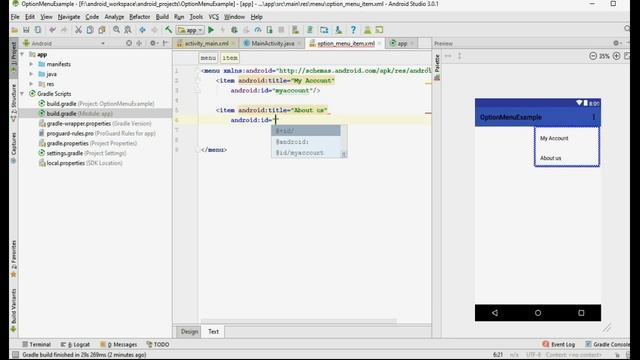Viewport: 640px width, 360px height.
Task: Open the Build menu
Action: (162, 17)
